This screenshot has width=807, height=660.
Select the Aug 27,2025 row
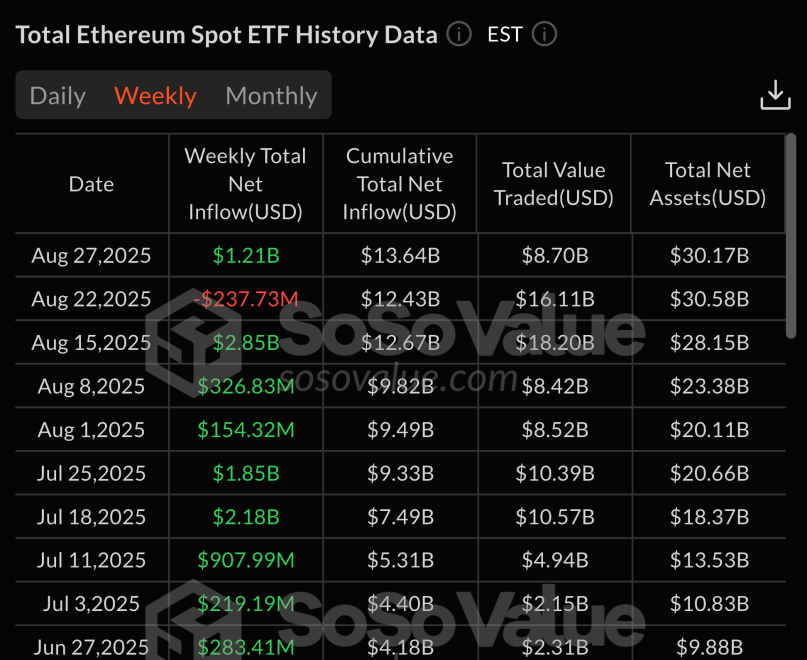coord(91,255)
